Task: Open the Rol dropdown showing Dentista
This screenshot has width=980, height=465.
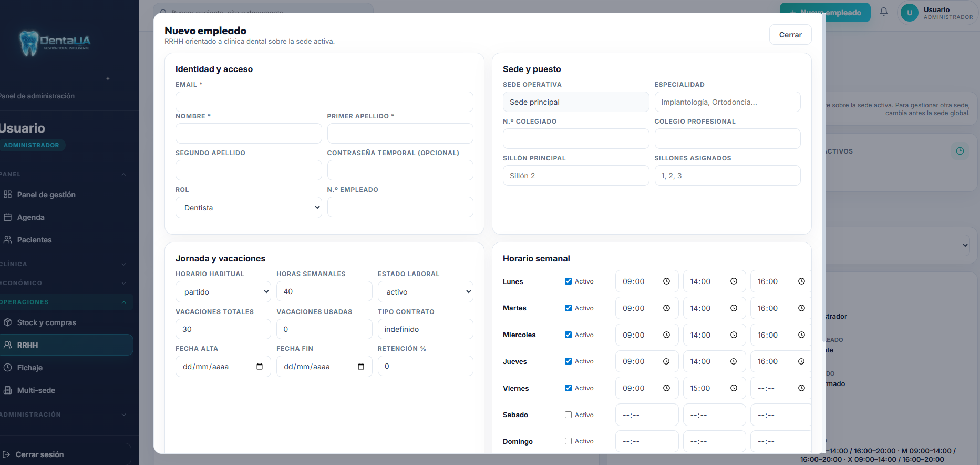Action: click(249, 208)
